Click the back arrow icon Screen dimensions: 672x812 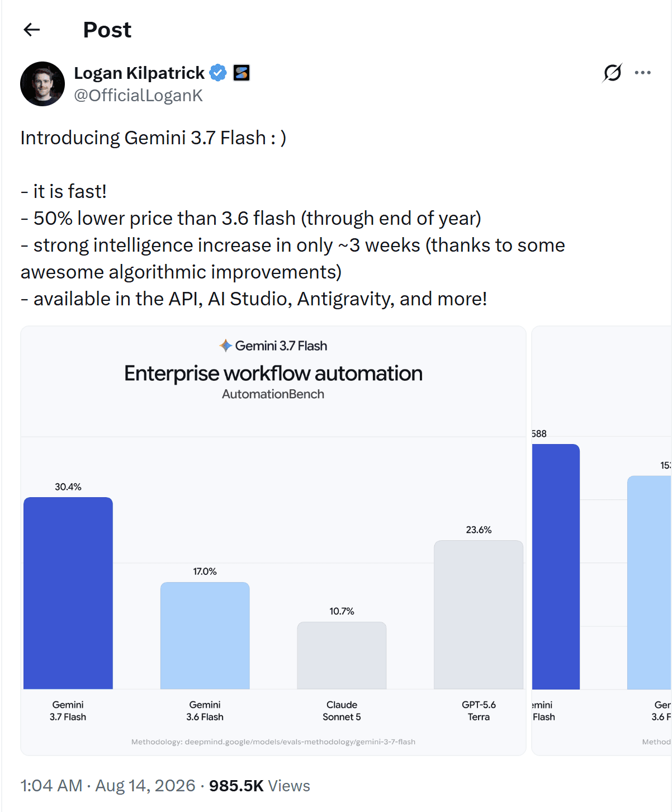tap(32, 30)
